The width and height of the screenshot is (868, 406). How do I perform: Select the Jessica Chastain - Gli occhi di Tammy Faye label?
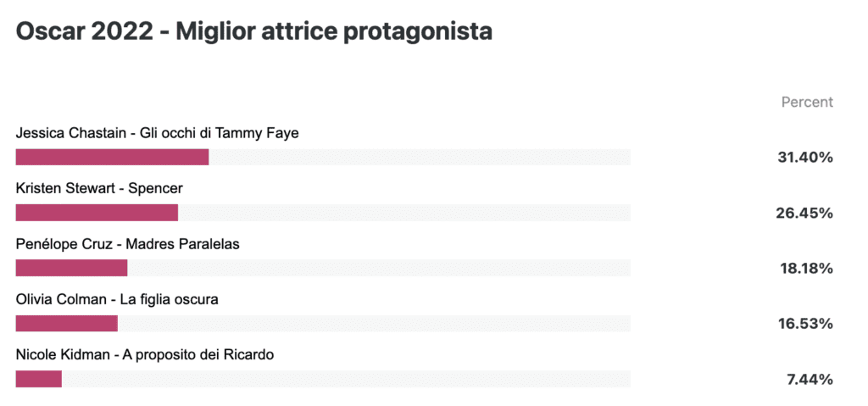click(x=157, y=133)
